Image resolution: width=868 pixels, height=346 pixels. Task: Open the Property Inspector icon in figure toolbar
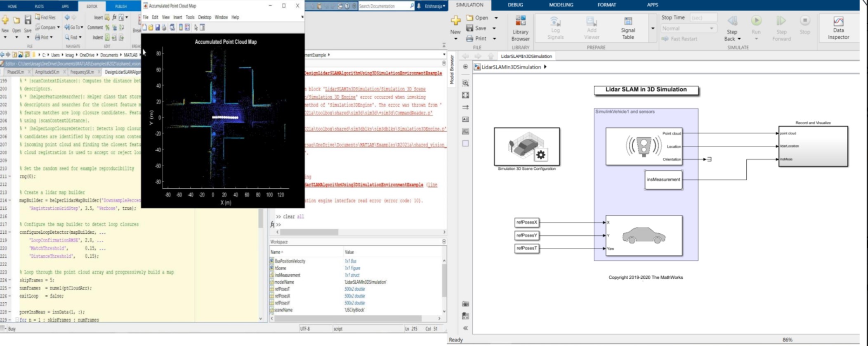203,27
